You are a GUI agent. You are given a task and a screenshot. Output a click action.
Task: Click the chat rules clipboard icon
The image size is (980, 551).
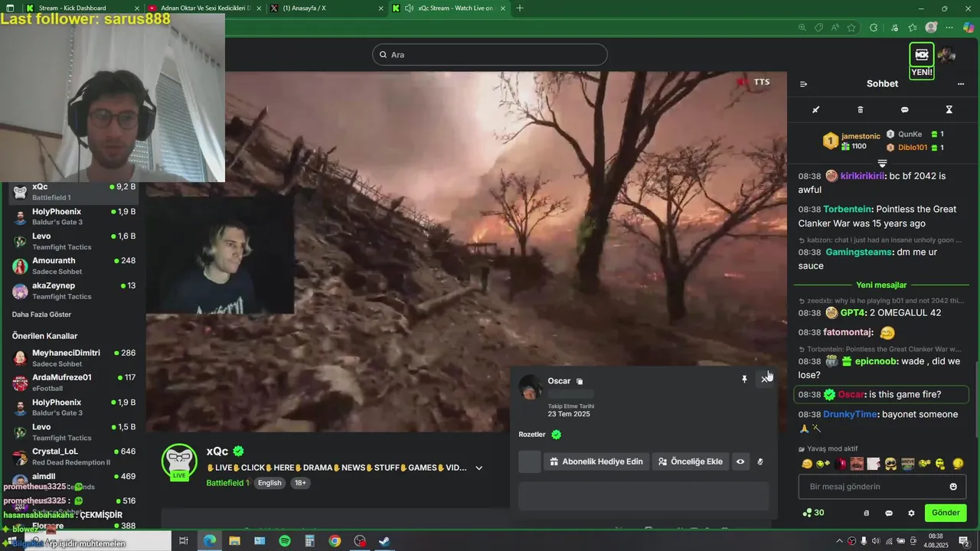coord(867,513)
